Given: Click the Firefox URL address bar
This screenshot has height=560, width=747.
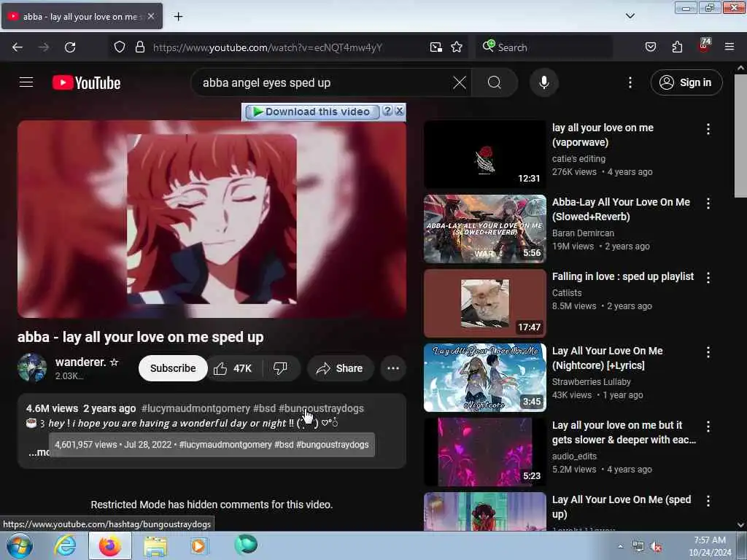Looking at the screenshot, I should coord(267,47).
